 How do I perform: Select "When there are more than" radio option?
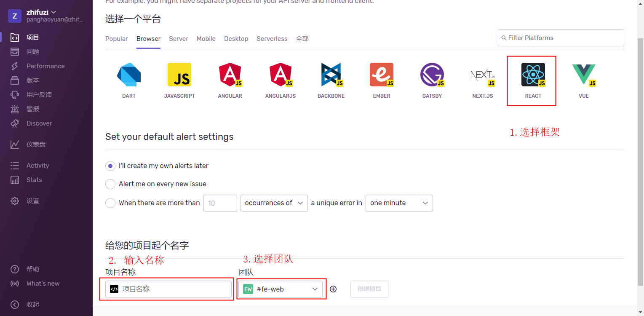[x=110, y=203]
